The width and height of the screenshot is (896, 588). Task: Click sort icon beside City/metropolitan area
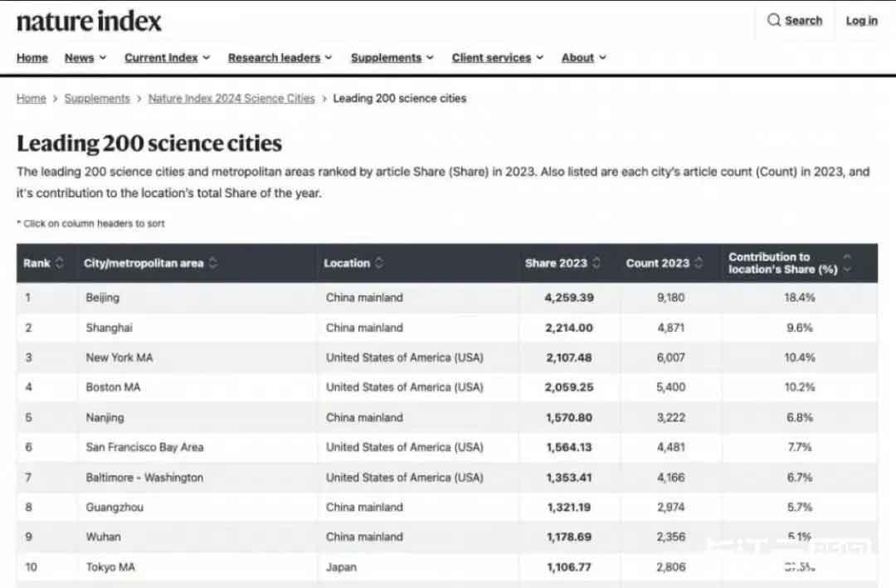pos(213,263)
